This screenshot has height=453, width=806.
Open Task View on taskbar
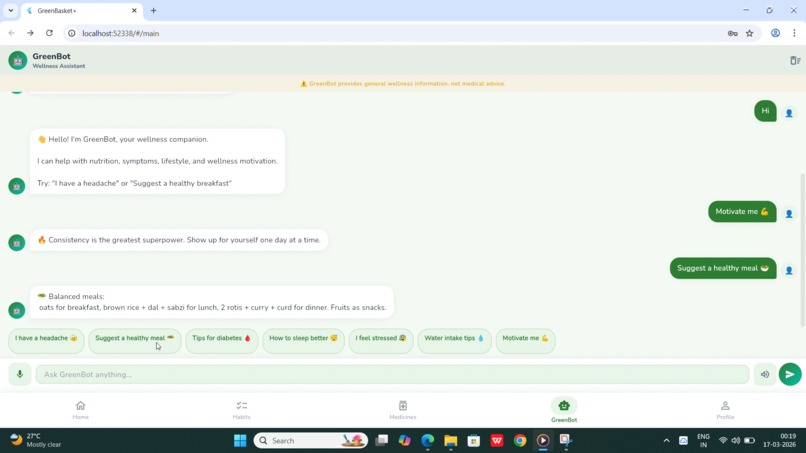[x=381, y=441]
